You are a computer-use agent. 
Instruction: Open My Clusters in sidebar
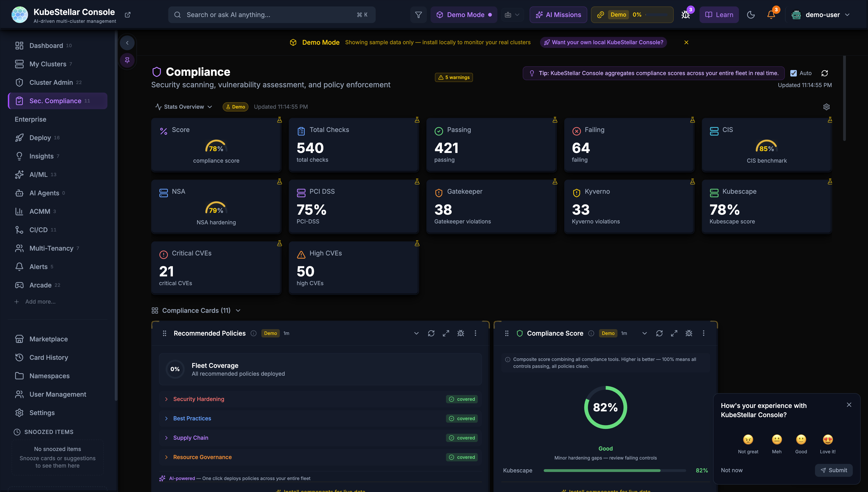click(x=57, y=64)
